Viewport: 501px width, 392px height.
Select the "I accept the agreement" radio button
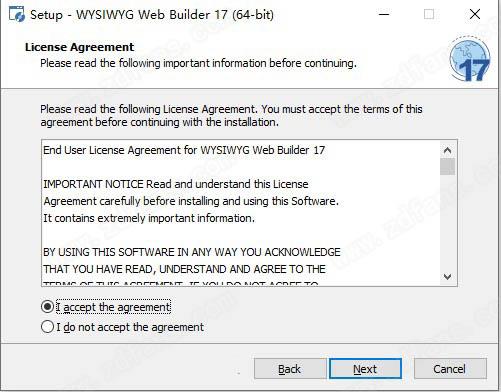pos(47,307)
